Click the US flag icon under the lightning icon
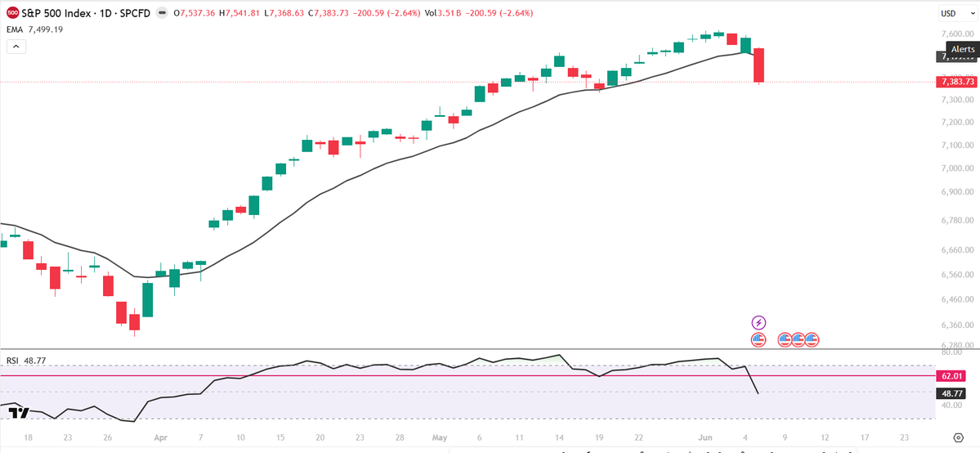The height and width of the screenshot is (453, 980). (x=758, y=340)
